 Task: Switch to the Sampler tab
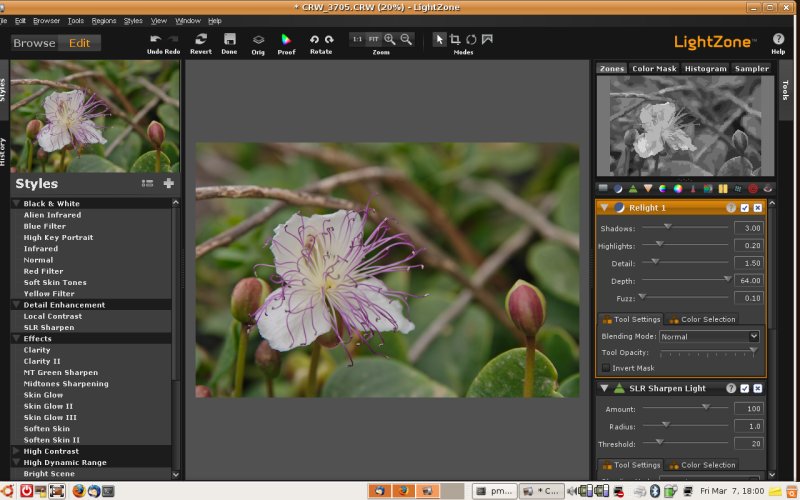752,68
